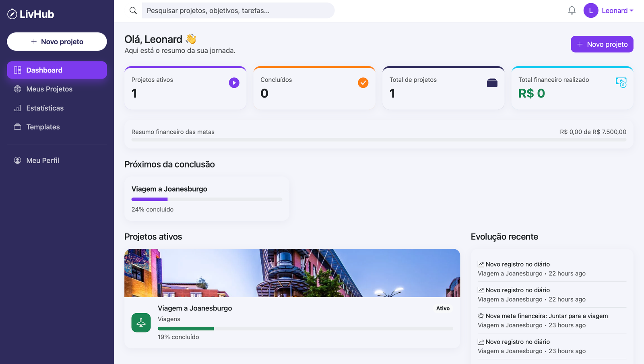Image resolution: width=644 pixels, height=364 pixels.
Task: Click the Johannesburg project cover image
Action: click(x=292, y=273)
